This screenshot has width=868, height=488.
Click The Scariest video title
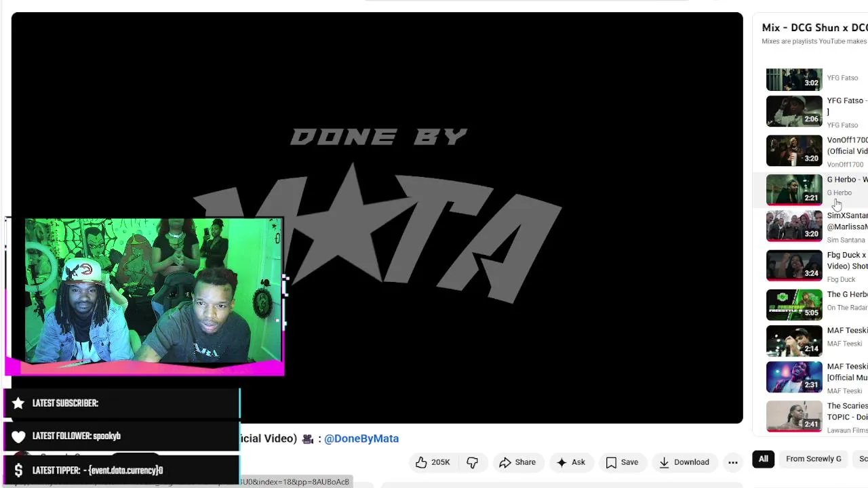click(x=847, y=411)
